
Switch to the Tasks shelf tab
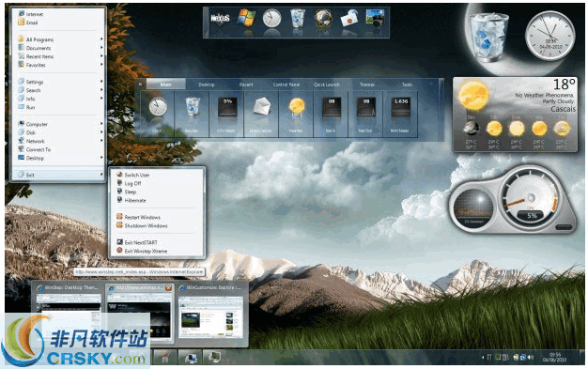(x=407, y=85)
